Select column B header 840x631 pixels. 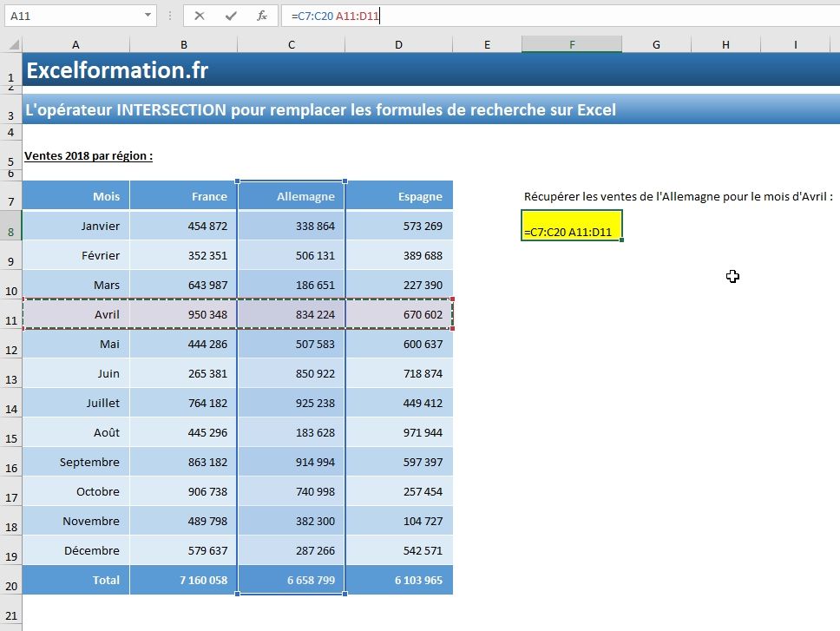point(184,45)
